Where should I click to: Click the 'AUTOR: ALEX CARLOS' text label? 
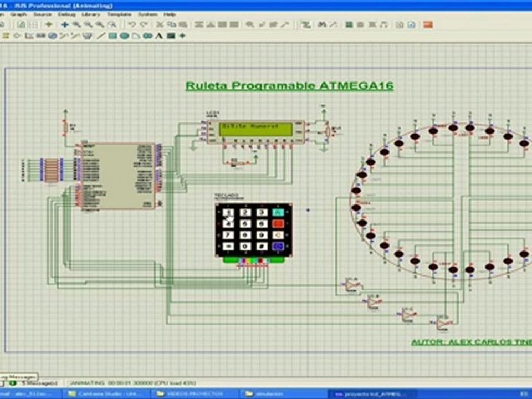(472, 342)
